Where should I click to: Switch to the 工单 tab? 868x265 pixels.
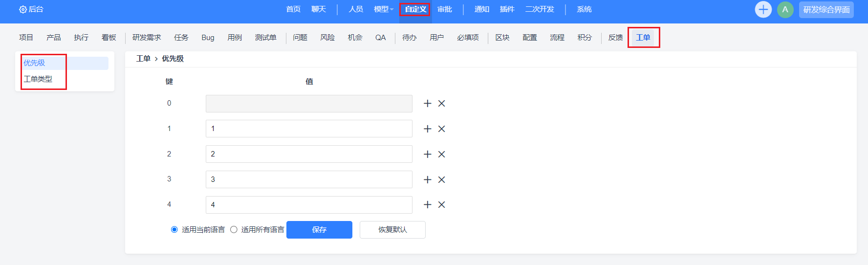coord(643,38)
